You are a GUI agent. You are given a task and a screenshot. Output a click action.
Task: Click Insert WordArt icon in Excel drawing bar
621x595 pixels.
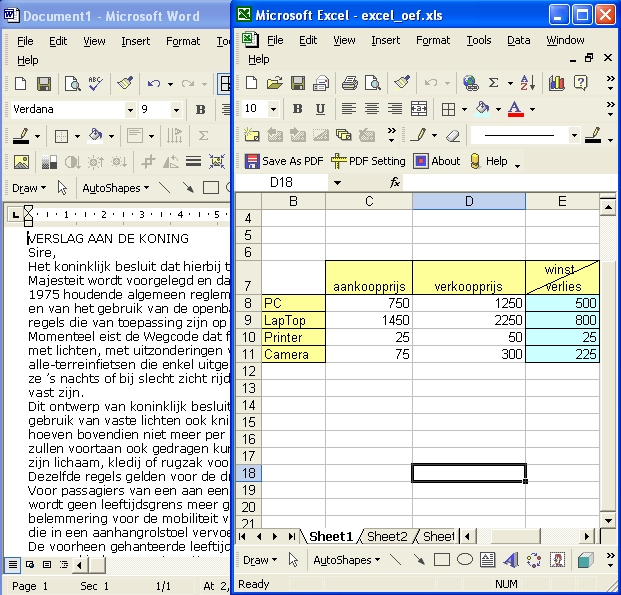click(511, 560)
